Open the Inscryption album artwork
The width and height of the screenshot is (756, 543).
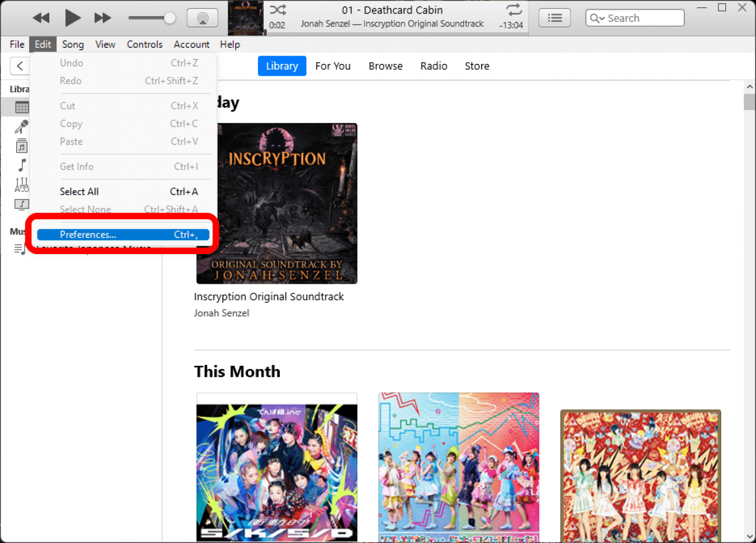[276, 203]
